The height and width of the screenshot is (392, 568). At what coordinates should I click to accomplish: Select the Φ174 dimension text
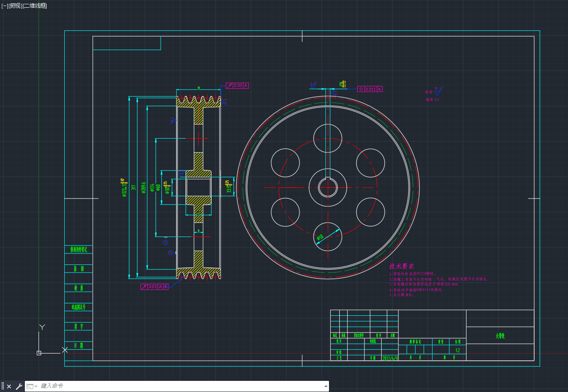click(x=152, y=187)
